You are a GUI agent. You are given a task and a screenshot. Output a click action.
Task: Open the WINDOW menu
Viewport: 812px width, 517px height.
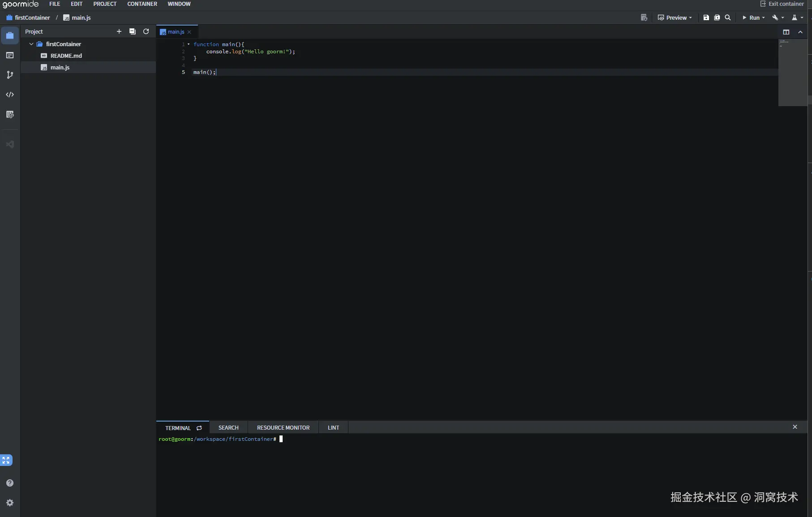tap(179, 4)
